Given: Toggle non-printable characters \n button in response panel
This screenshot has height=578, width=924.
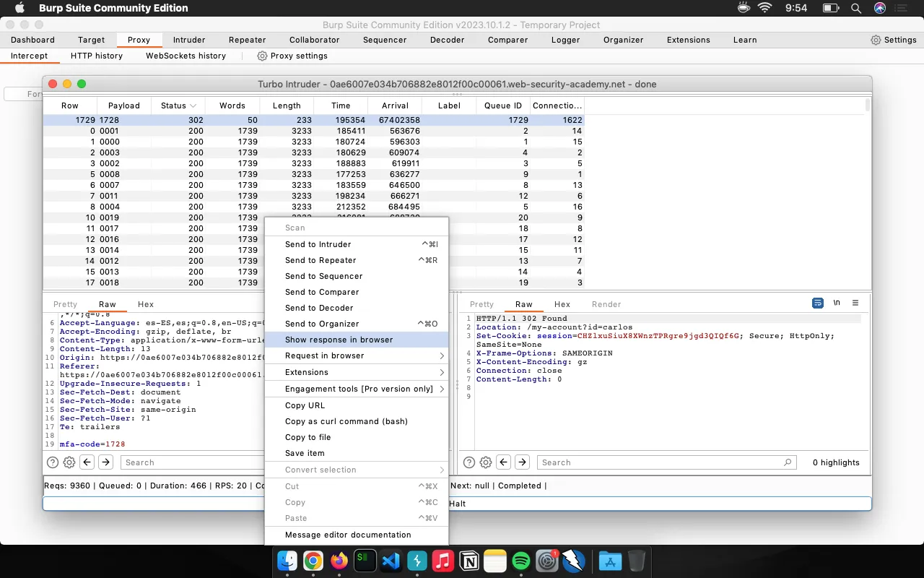Looking at the screenshot, I should tap(837, 303).
